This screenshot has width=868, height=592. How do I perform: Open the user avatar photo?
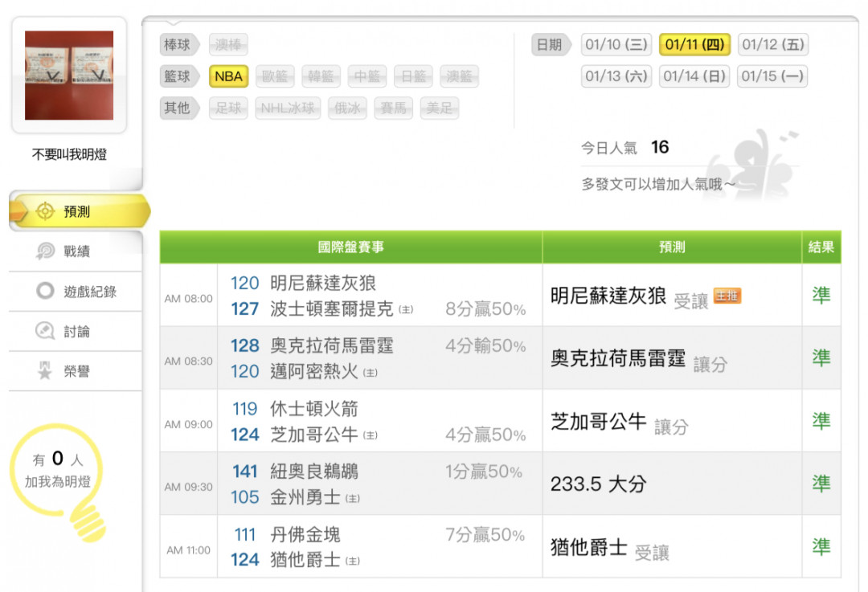click(69, 76)
